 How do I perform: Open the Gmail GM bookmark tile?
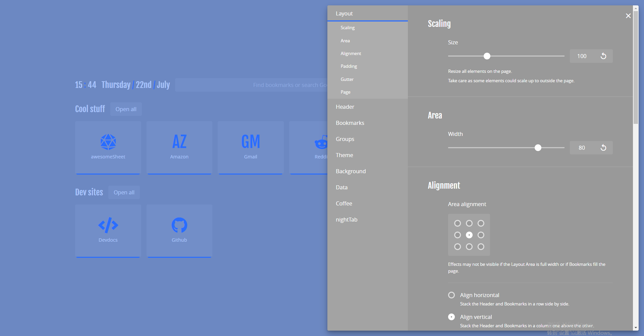tap(251, 148)
